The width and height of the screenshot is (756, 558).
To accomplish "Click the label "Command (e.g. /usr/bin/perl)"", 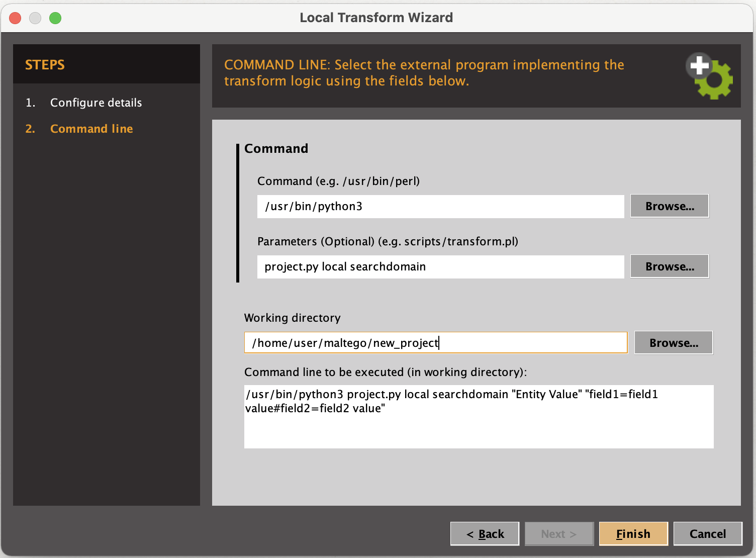I will (338, 181).
